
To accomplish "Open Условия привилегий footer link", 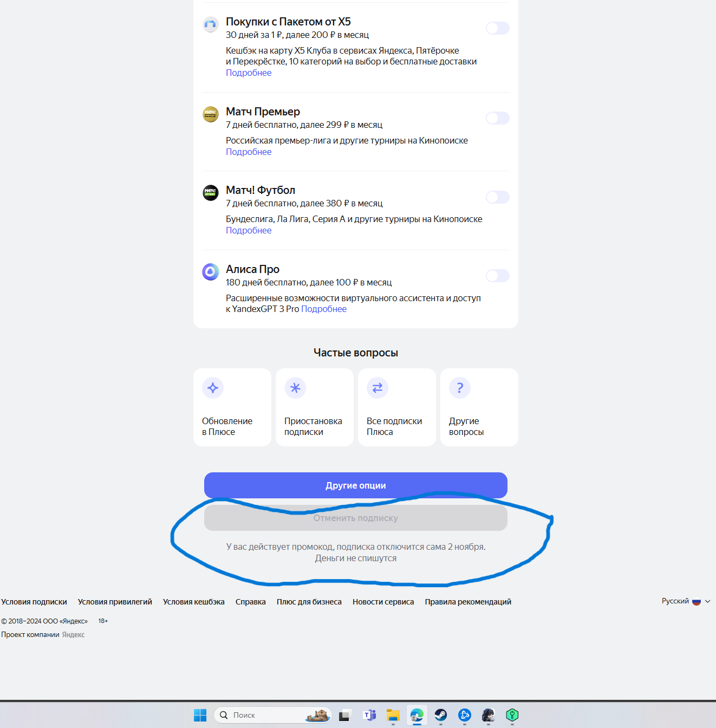I will [115, 602].
